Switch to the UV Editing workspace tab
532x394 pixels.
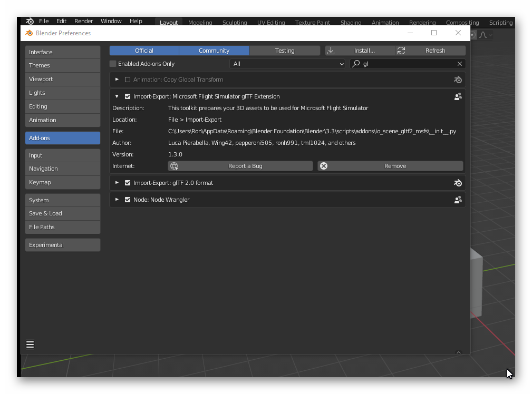coord(271,22)
